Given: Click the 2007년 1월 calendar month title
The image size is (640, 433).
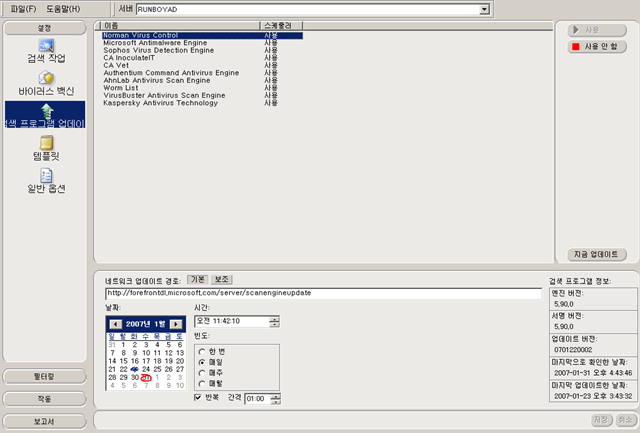Looking at the screenshot, I should tap(145, 324).
